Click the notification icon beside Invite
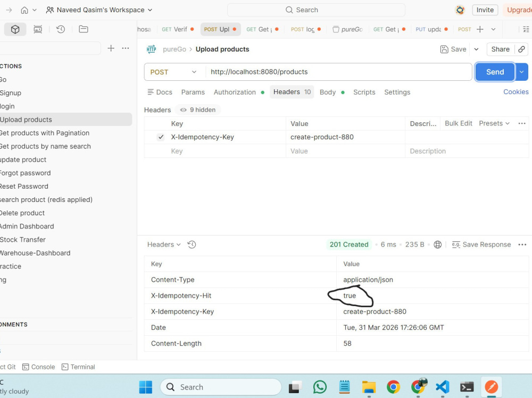 click(x=460, y=10)
